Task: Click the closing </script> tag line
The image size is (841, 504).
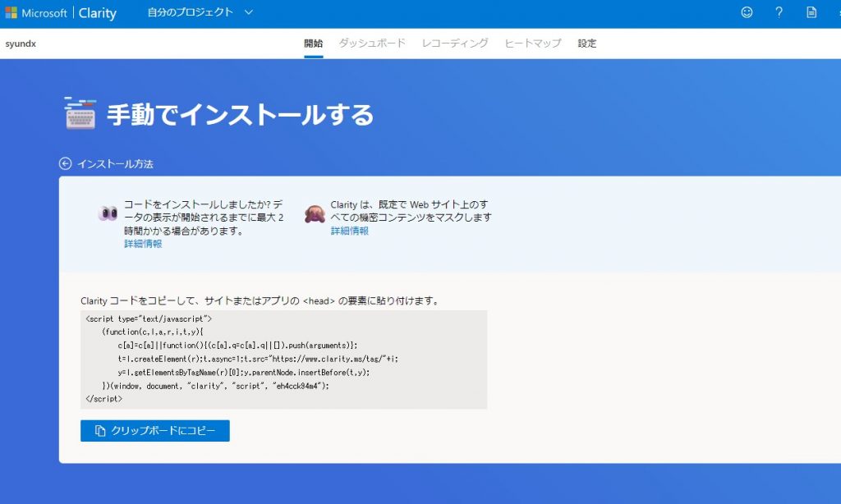Action: click(104, 399)
